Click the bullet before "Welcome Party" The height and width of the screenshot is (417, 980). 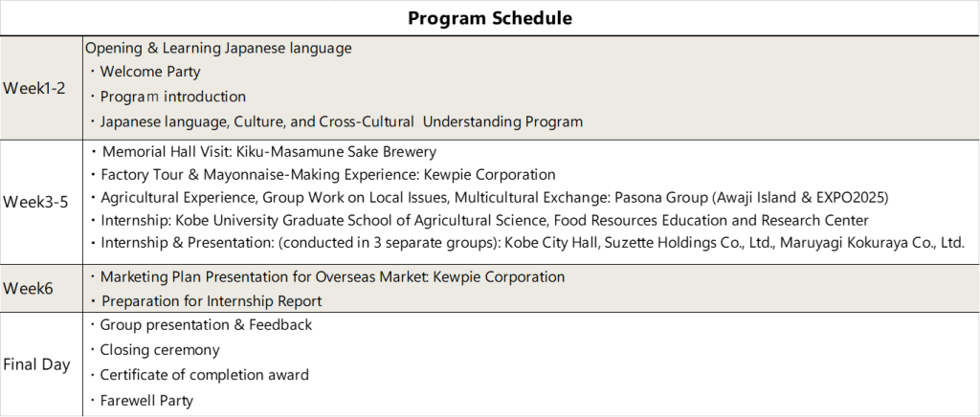tap(93, 72)
